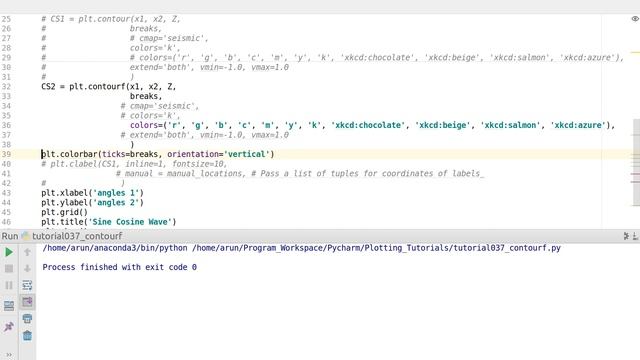The image size is (640, 360).
Task: Pin the Run tab with pin icon
Action: [9, 327]
